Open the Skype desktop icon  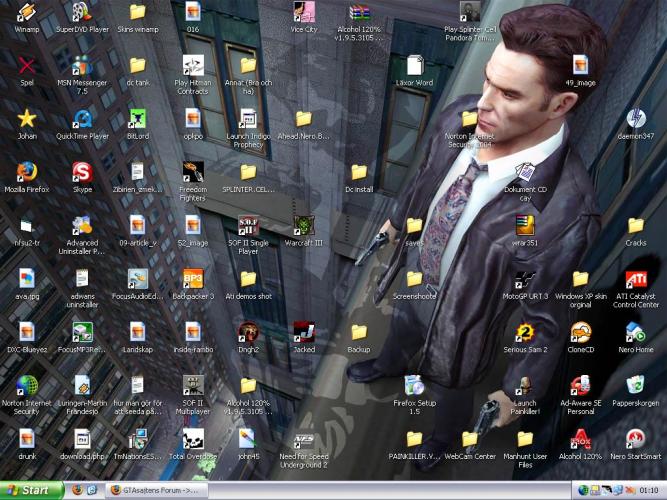tap(82, 171)
